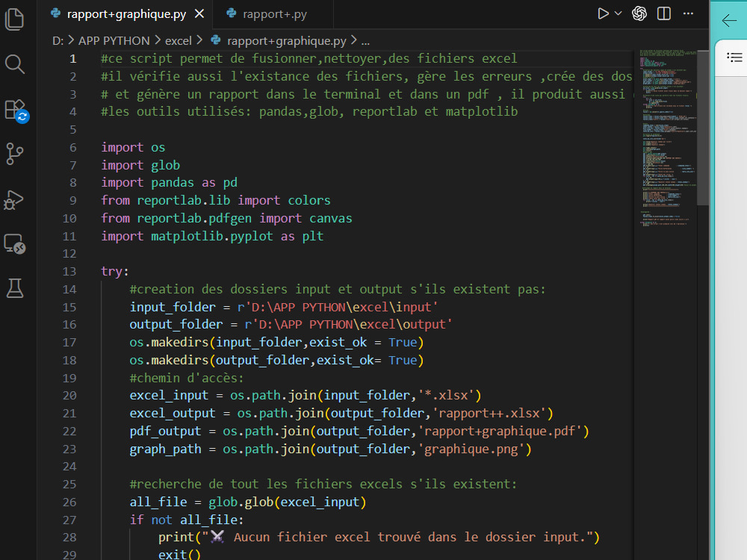Click line number 13 in the gutter
747x560 pixels.
point(69,272)
